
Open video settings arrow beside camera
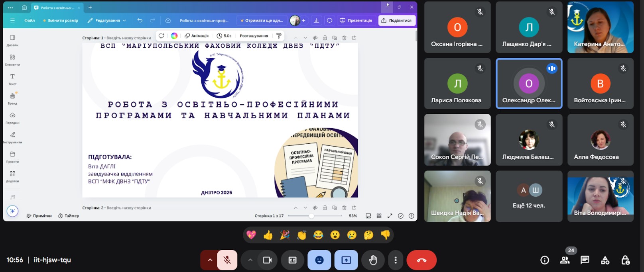pyautogui.click(x=250, y=260)
